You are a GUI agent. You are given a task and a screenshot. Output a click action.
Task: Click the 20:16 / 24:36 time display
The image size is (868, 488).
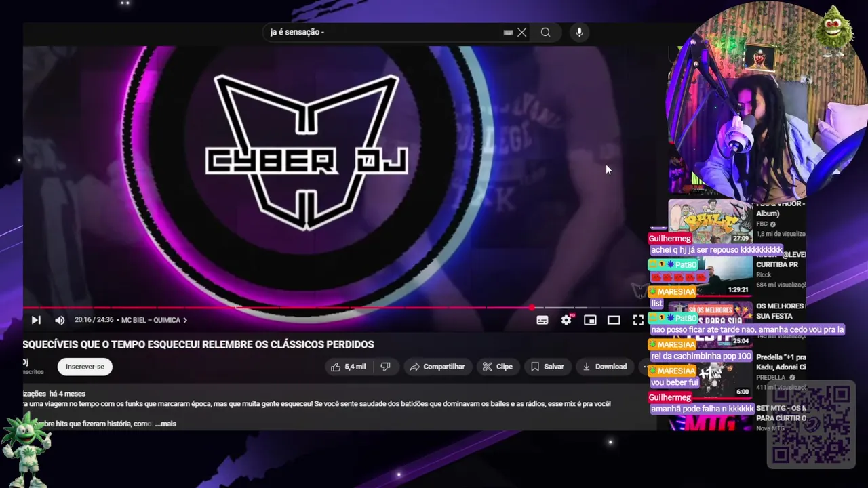(x=94, y=320)
